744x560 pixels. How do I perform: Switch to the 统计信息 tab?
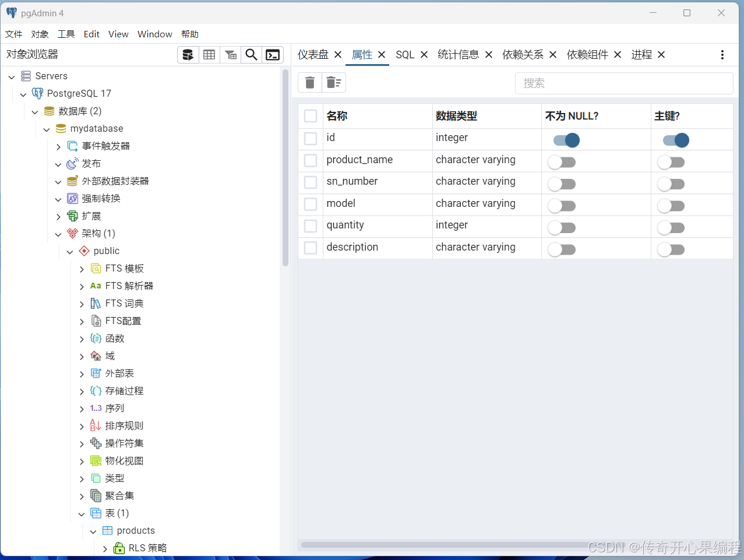459,54
